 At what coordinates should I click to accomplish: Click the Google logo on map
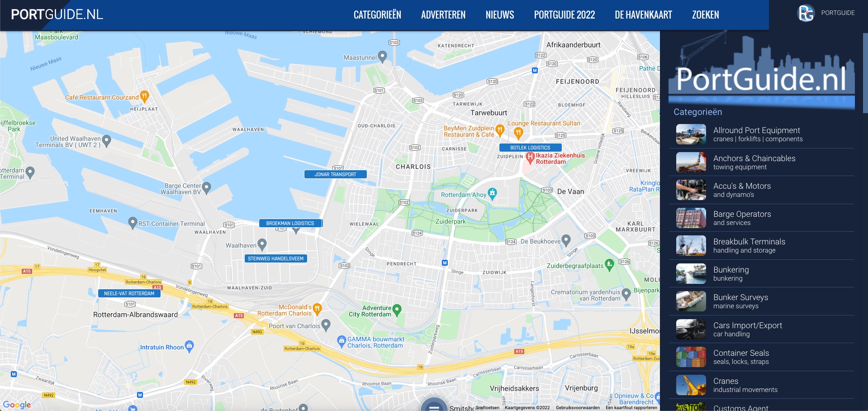pos(17,405)
